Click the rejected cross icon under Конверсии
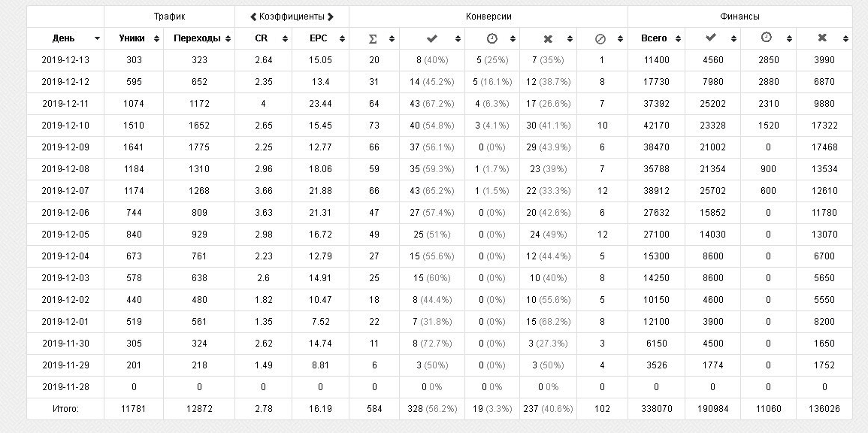The height and width of the screenshot is (433, 868). tap(548, 38)
